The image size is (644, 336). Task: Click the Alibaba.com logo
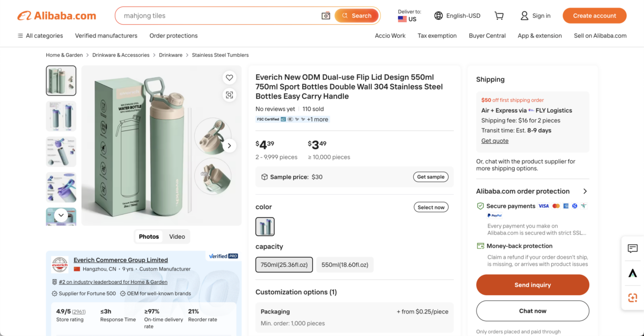click(x=57, y=16)
